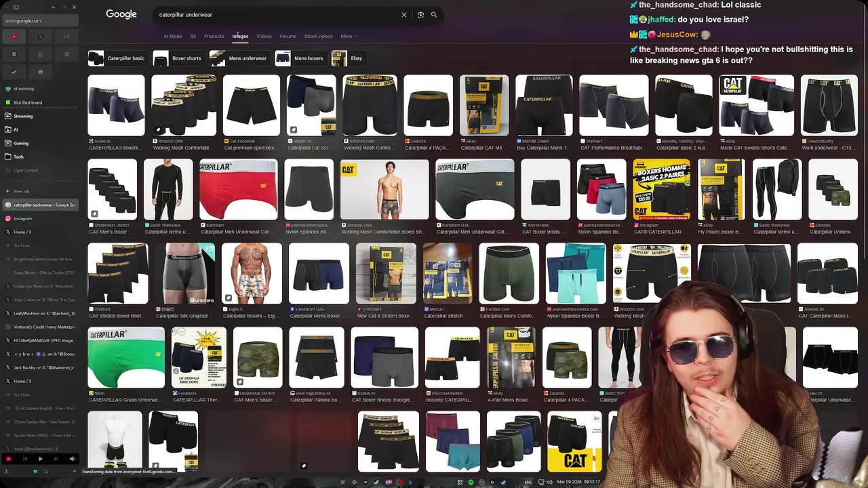This screenshot has height=488, width=868.
Task: Clear the search box with the X icon
Action: pos(404,15)
